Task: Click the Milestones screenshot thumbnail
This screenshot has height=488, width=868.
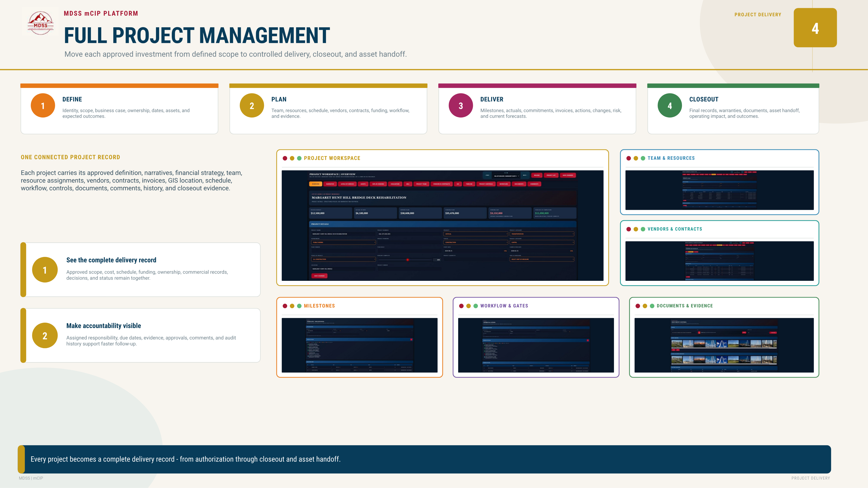Action: pos(360,345)
